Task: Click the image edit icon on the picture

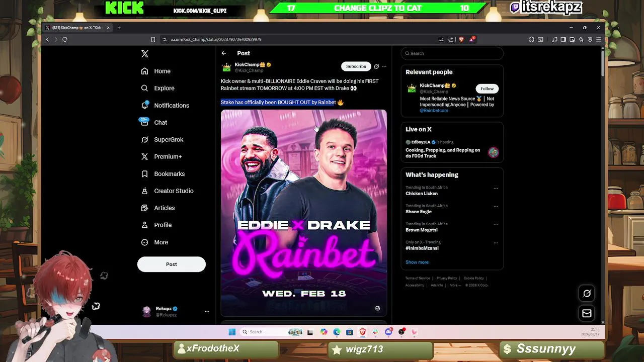Action: pos(378,308)
